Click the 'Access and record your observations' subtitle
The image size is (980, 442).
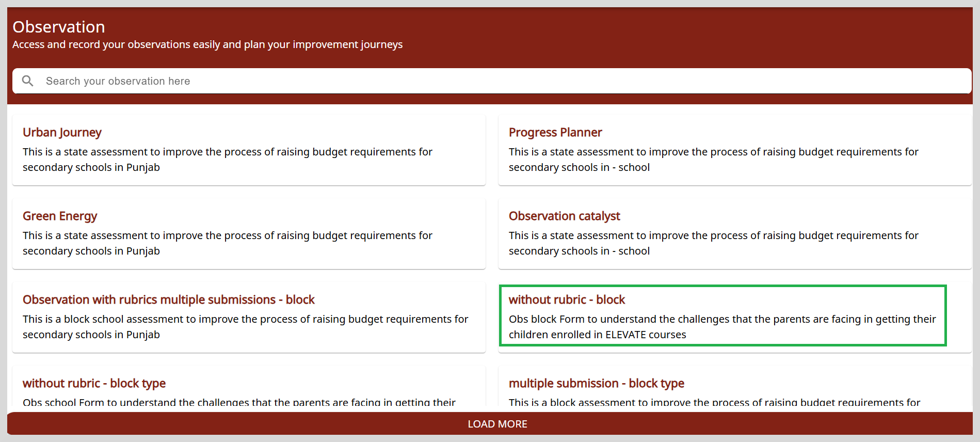click(207, 44)
